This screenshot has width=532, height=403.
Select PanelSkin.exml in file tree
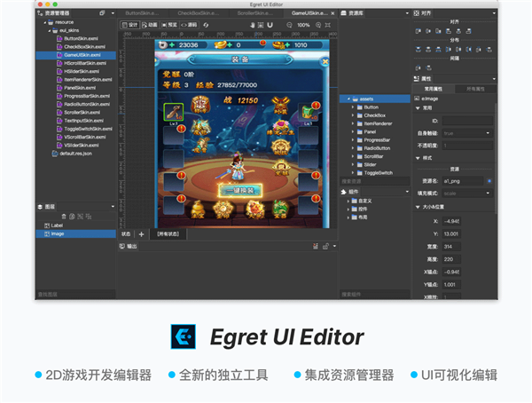tap(76, 88)
